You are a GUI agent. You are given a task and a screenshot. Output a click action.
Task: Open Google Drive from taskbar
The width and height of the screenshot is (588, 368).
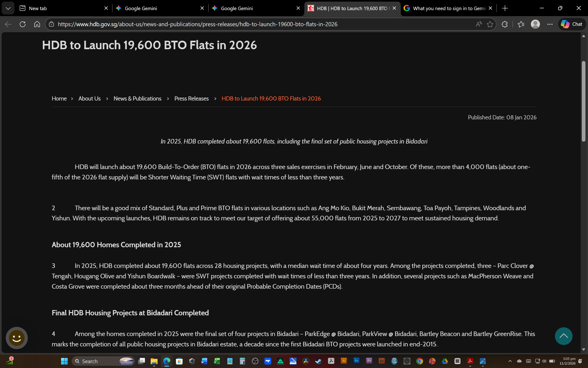445,361
